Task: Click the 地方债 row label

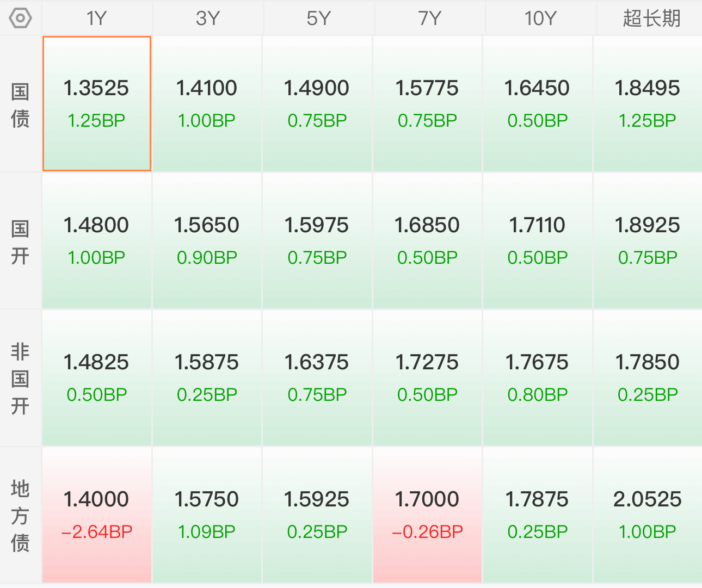Action: click(x=20, y=516)
